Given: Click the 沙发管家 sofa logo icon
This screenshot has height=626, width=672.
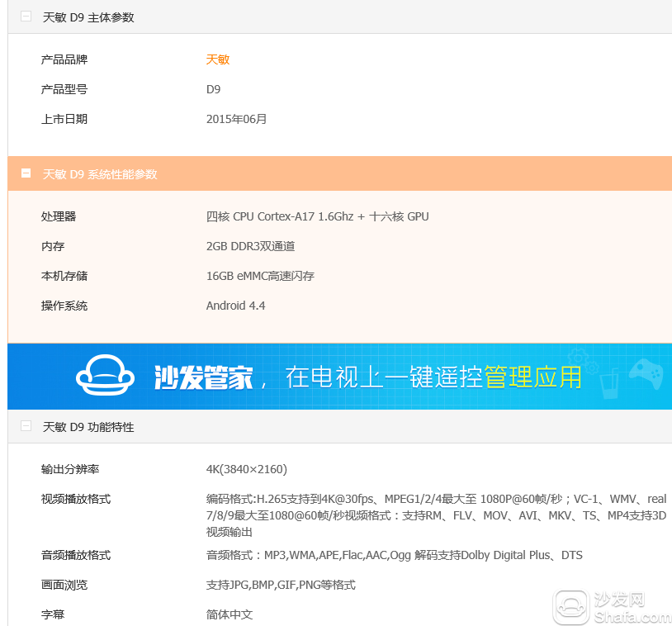Looking at the screenshot, I should [x=105, y=376].
